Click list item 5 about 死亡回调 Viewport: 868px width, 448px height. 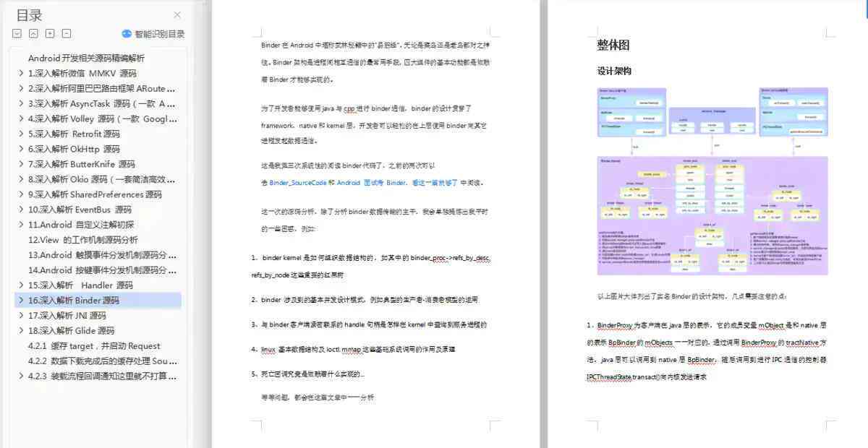click(x=308, y=374)
